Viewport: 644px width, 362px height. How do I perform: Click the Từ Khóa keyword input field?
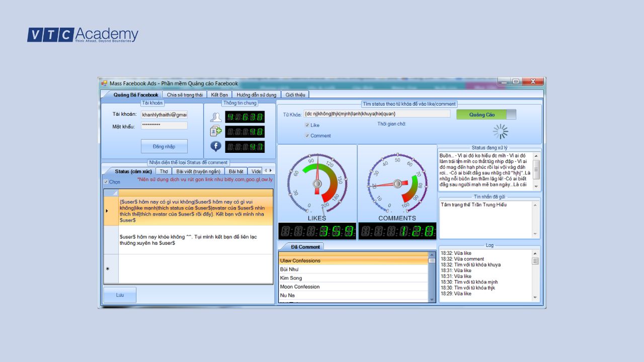(377, 114)
